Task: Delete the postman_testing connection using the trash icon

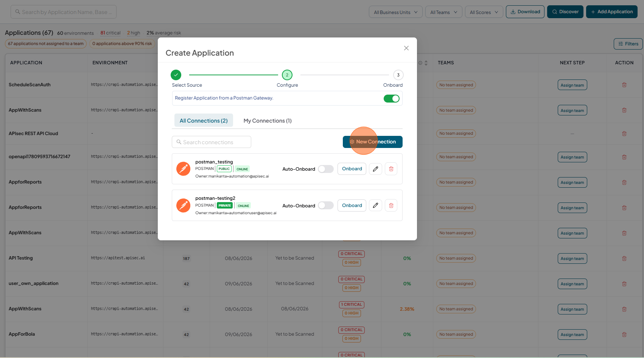Action: tap(391, 169)
